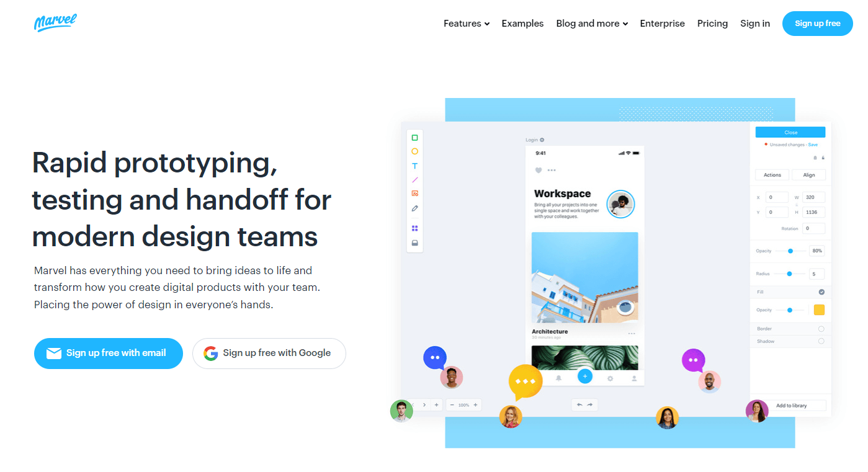Click the trash icon in properties panel
The width and height of the screenshot is (868, 472).
point(815,158)
